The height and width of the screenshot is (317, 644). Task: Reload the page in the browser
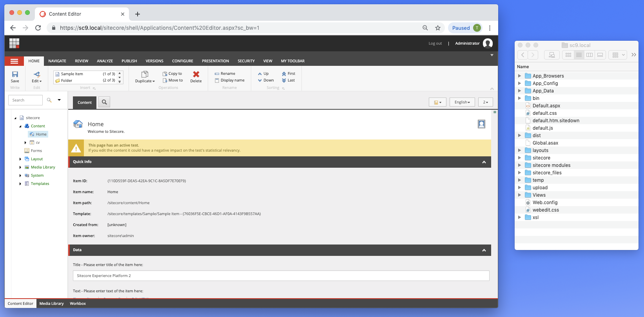(38, 28)
